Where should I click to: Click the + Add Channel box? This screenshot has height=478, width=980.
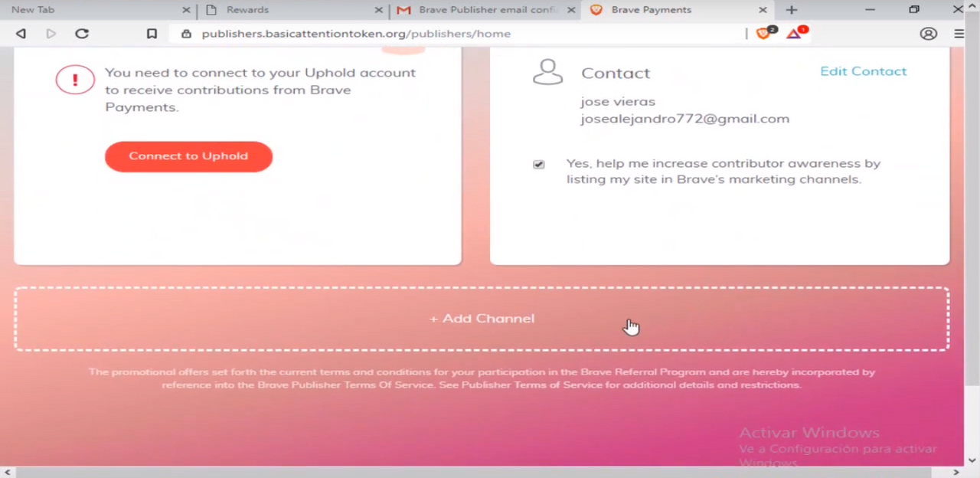point(482,319)
